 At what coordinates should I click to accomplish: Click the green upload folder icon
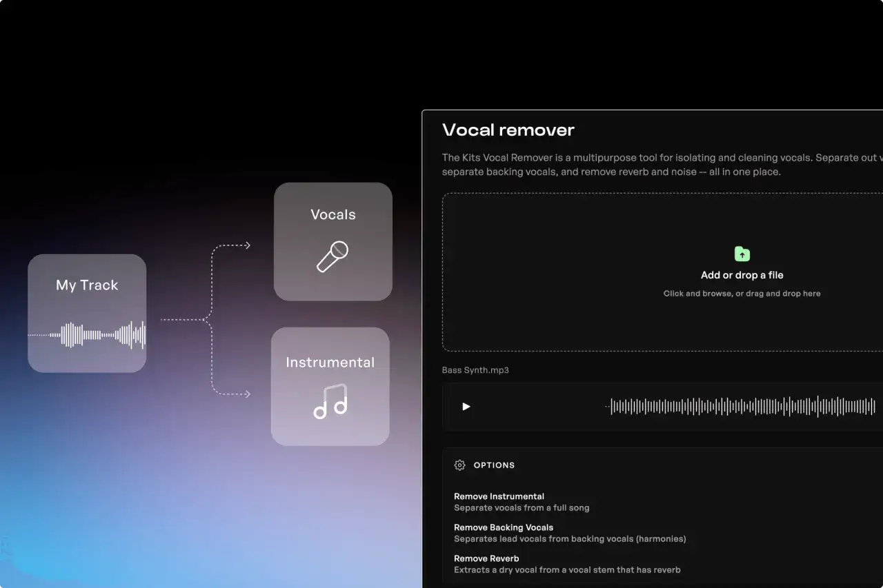742,254
